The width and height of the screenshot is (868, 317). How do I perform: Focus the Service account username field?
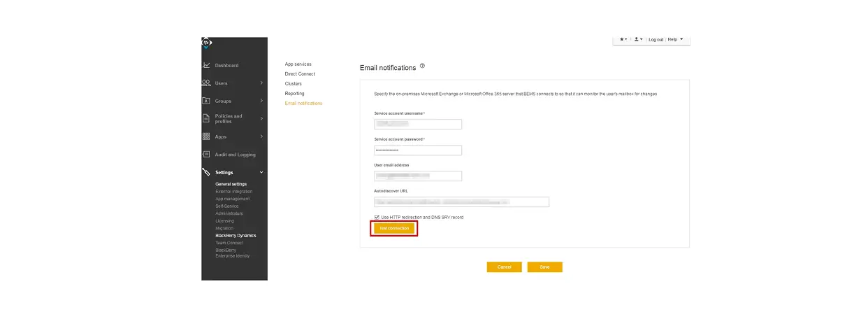(x=418, y=125)
